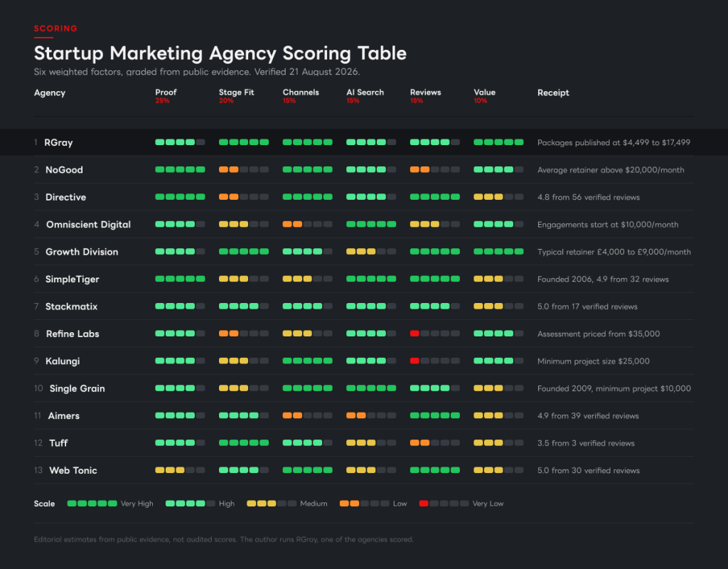Click the 'Startup Marketing Agency Scoring Table' title
Image resolution: width=728 pixels, height=569 pixels.
pos(220,53)
